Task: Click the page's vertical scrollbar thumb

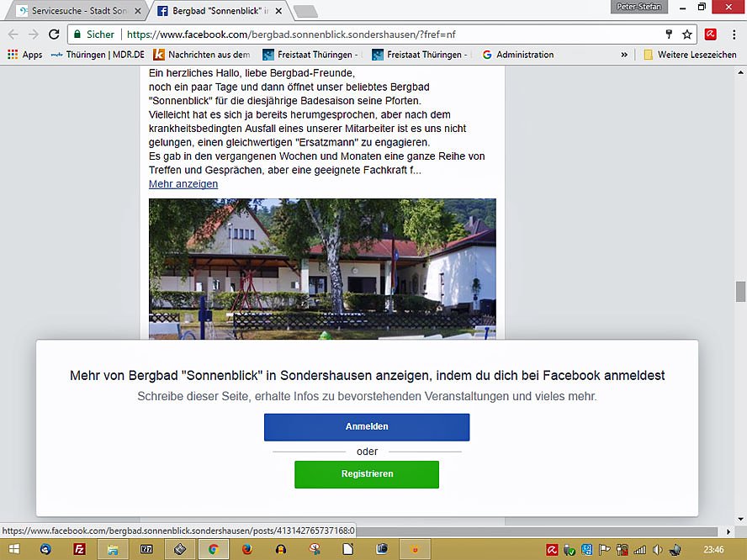Action: (740, 292)
